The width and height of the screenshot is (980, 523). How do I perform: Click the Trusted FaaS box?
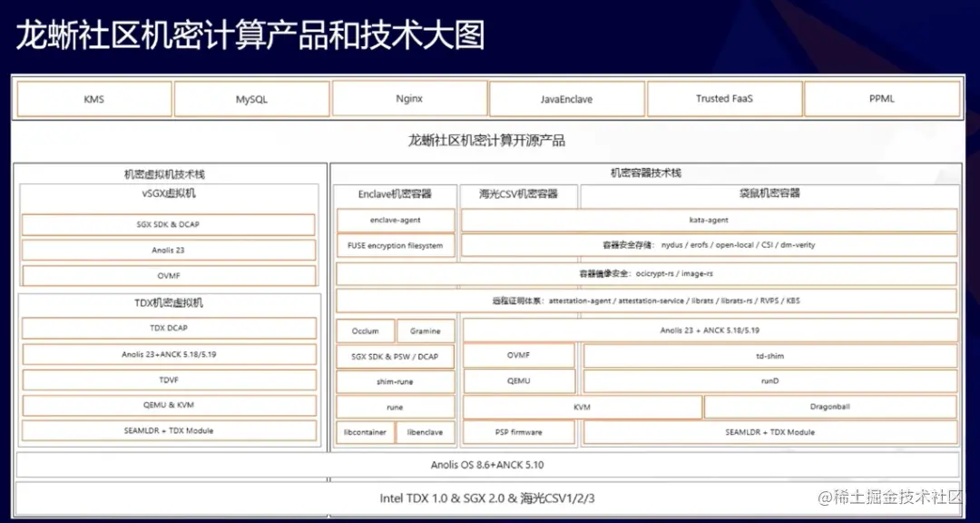[x=724, y=98]
